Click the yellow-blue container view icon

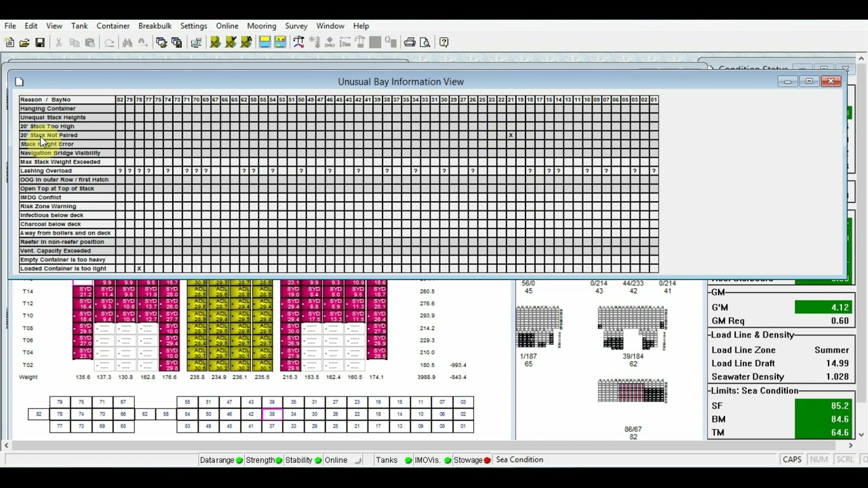[280, 43]
